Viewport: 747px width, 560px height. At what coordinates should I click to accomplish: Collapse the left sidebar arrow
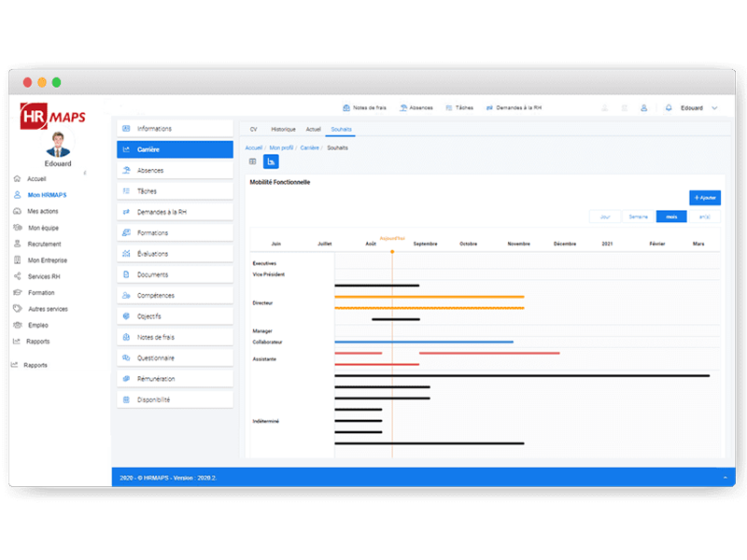pyautogui.click(x=85, y=173)
